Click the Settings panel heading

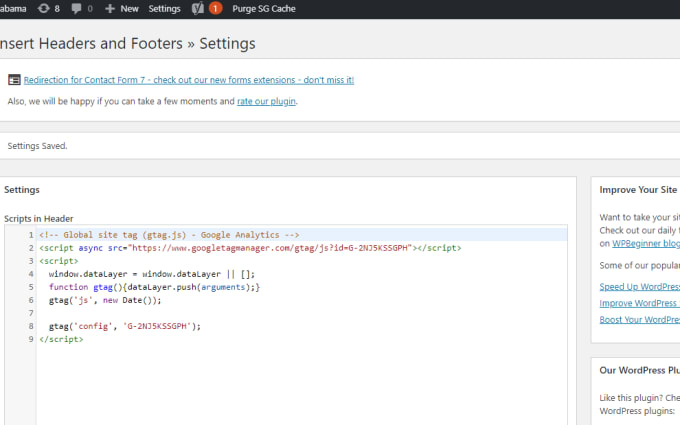[x=22, y=190]
